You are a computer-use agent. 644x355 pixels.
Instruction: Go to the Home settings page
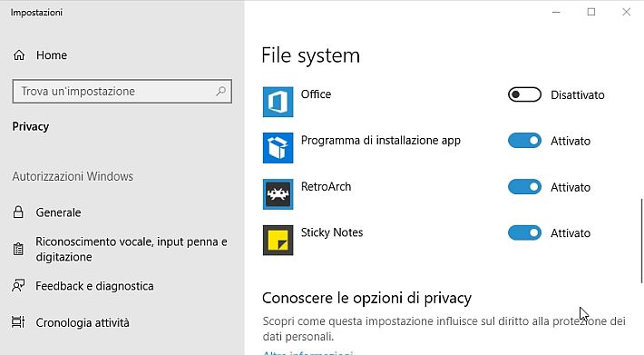pyautogui.click(x=52, y=55)
